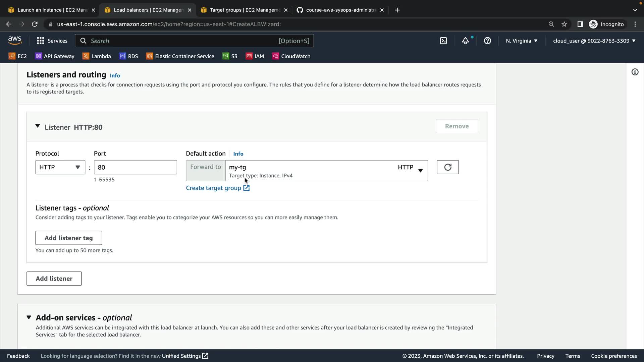Refresh the target group list

[x=447, y=167]
